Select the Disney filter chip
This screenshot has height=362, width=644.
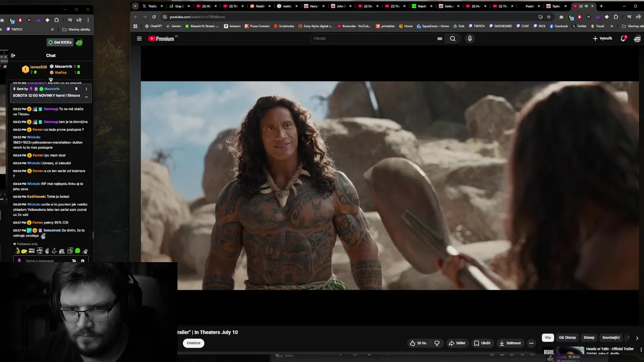coord(589,337)
